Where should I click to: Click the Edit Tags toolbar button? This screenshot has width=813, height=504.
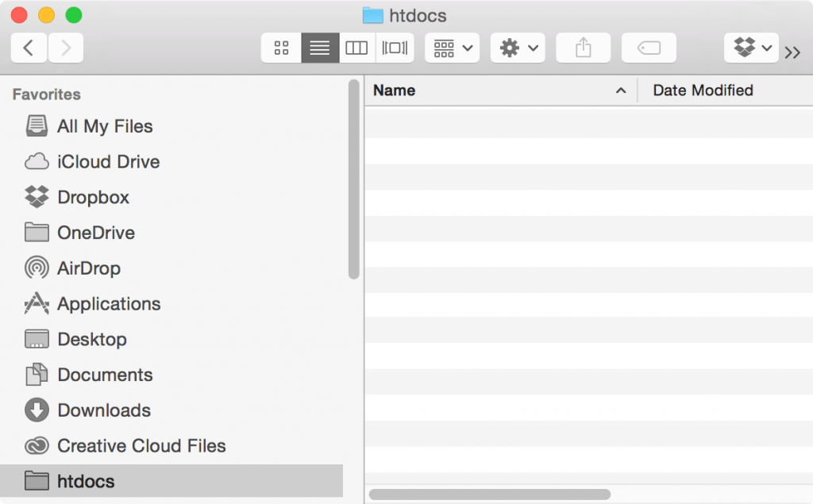coord(649,48)
